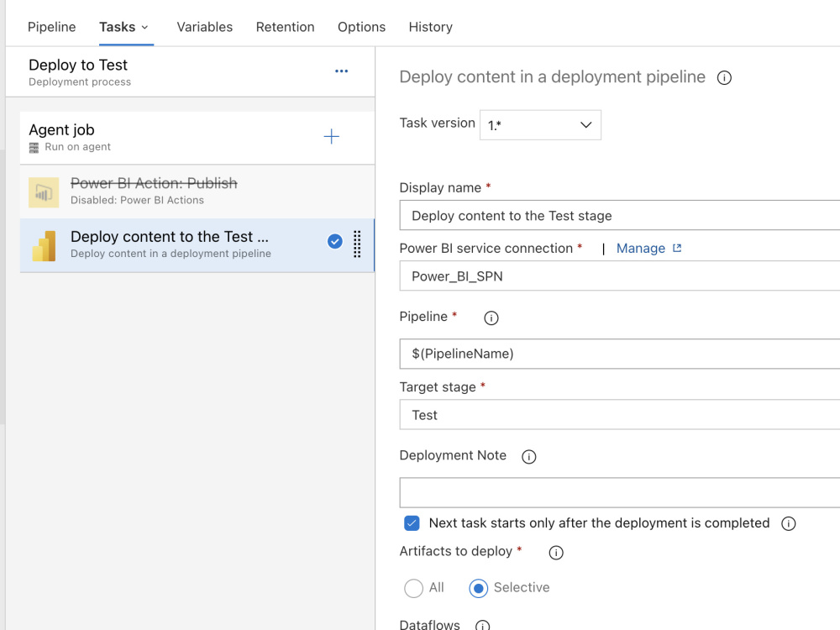The height and width of the screenshot is (630, 840).
Task: Open the external link icon next to Manage
Action: 677,249
